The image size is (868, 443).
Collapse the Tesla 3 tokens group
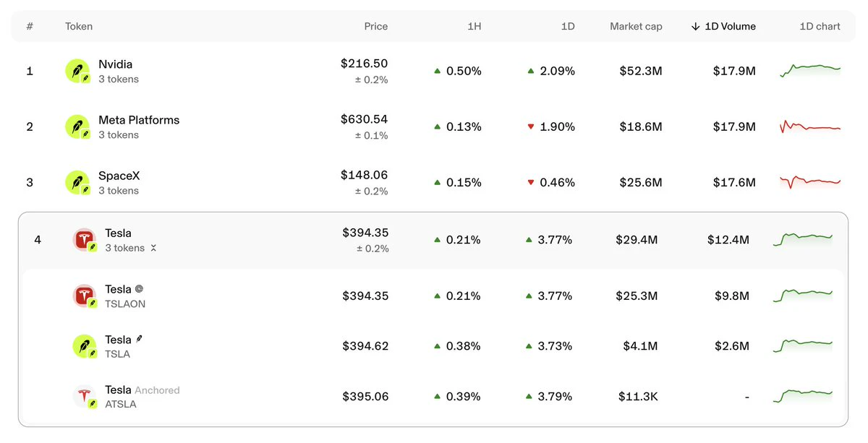[x=153, y=248]
